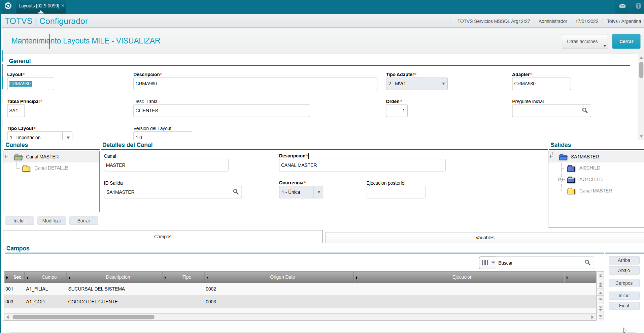Select the A1_COD row

pyautogui.click(x=300, y=302)
